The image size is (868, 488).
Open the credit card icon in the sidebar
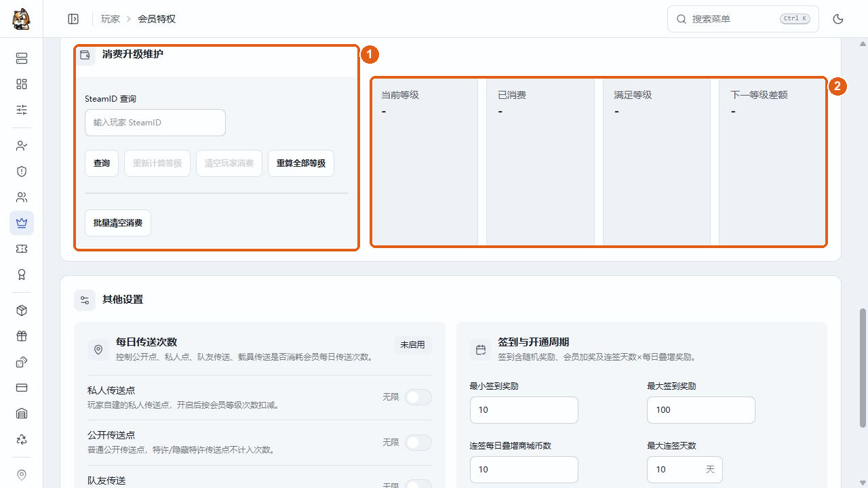tap(22, 388)
